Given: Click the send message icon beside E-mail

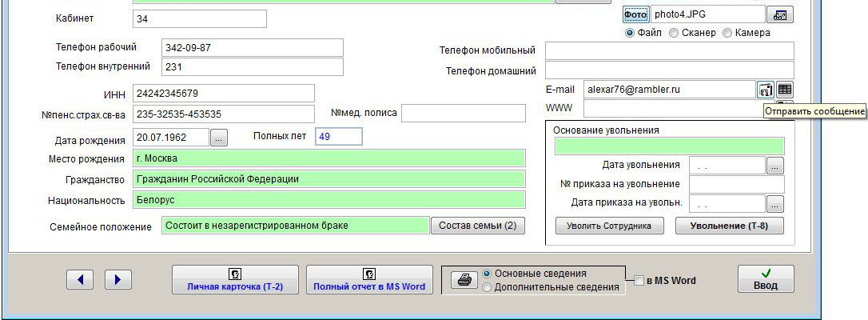Looking at the screenshot, I should (766, 90).
